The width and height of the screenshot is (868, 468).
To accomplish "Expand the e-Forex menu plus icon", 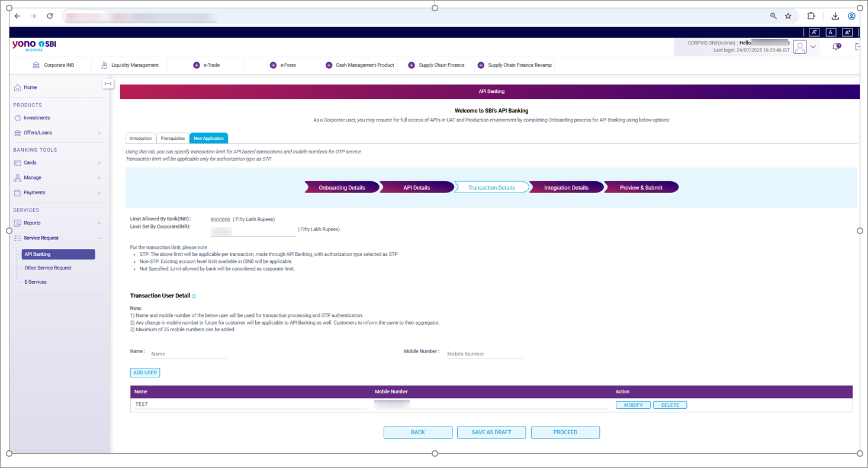I will point(273,65).
